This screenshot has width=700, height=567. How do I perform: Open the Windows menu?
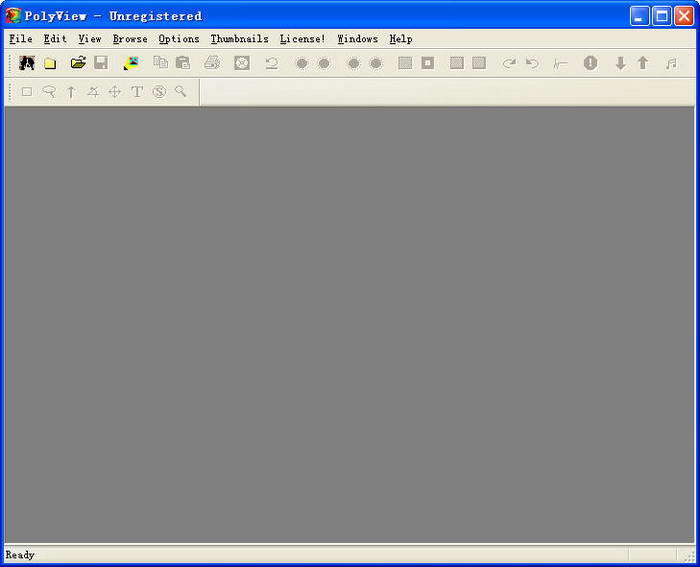pos(358,39)
